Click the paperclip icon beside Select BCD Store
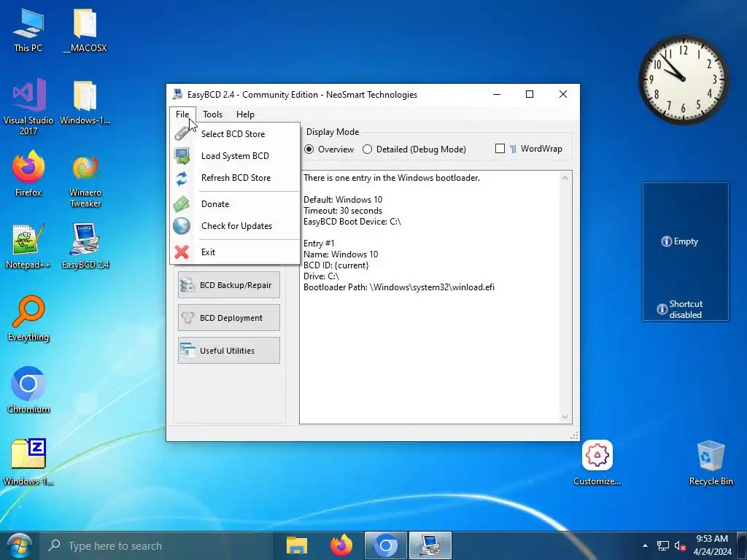Image resolution: width=747 pixels, height=560 pixels. point(182,133)
